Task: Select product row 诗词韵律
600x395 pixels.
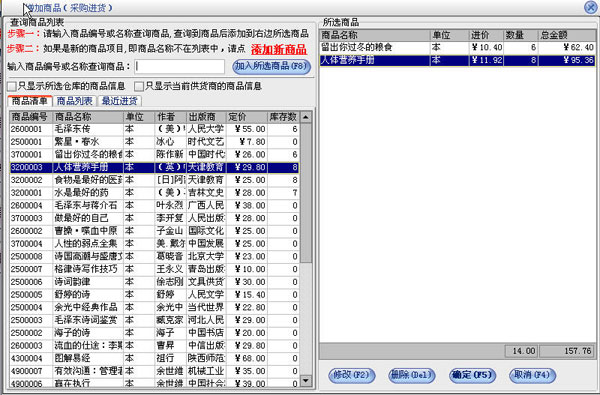Action: coord(155,282)
